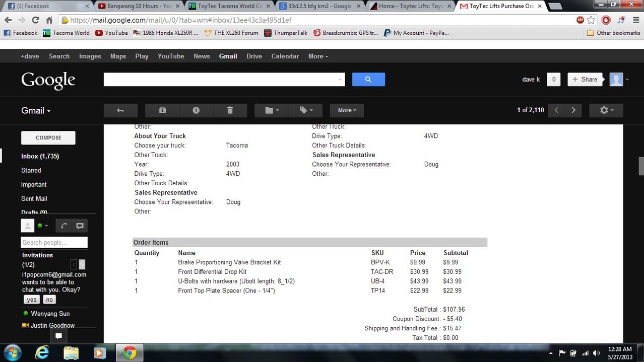This screenshot has width=644, height=362.
Task: Open Chrome menu hamburger icon
Action: [x=635, y=20]
